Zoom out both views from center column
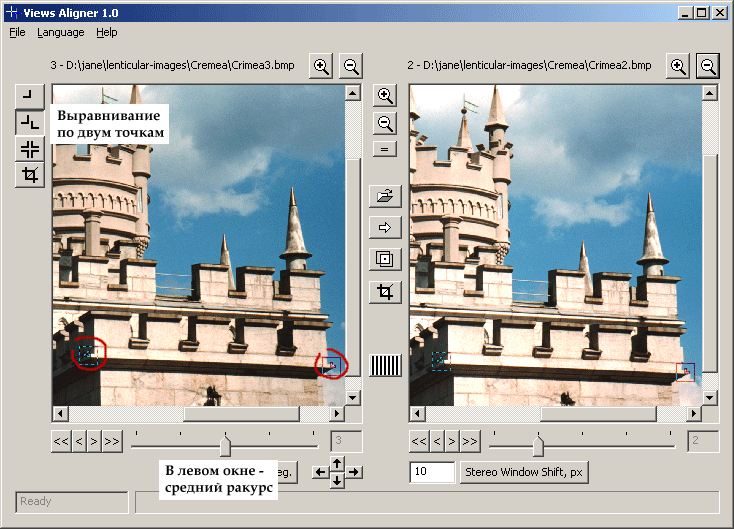The height and width of the screenshot is (529, 734). tap(385, 124)
